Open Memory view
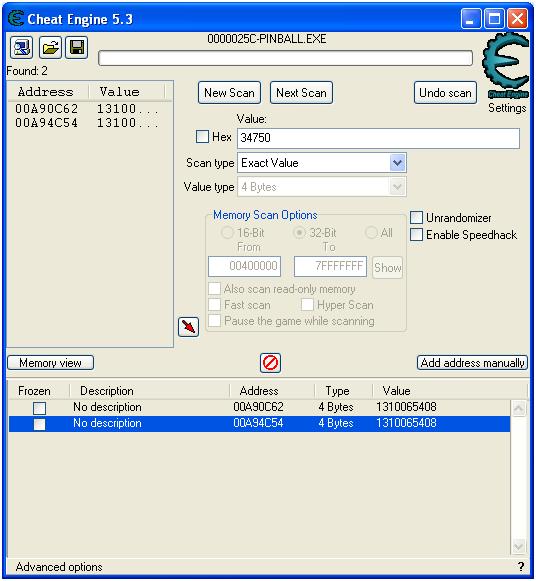 (x=50, y=363)
